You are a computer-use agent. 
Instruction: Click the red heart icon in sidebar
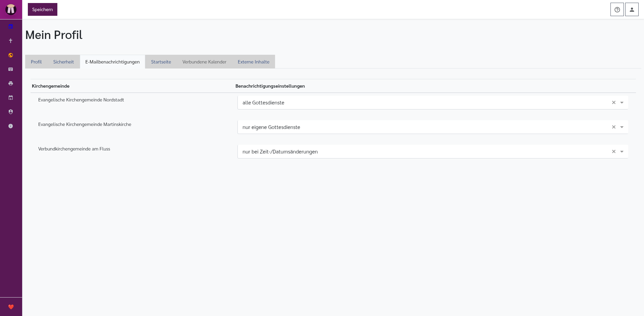coord(11,307)
